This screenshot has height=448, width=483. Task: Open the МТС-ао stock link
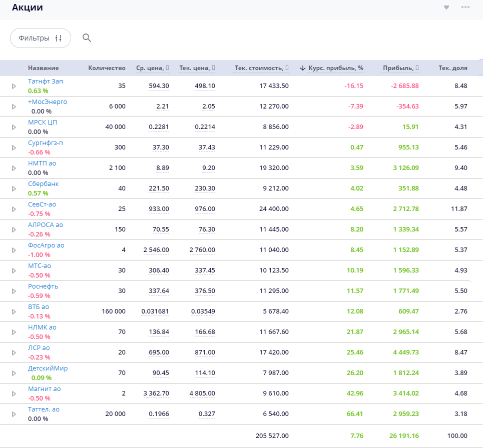(40, 266)
